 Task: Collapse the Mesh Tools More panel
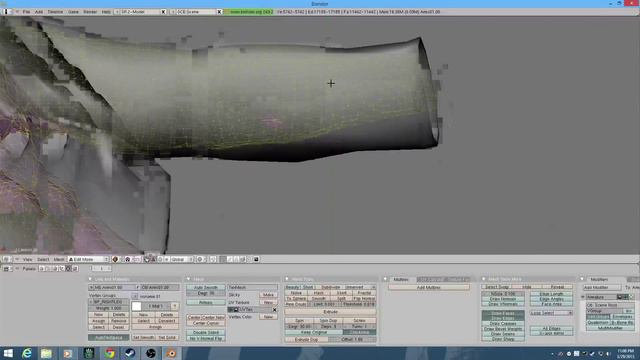click(x=484, y=279)
